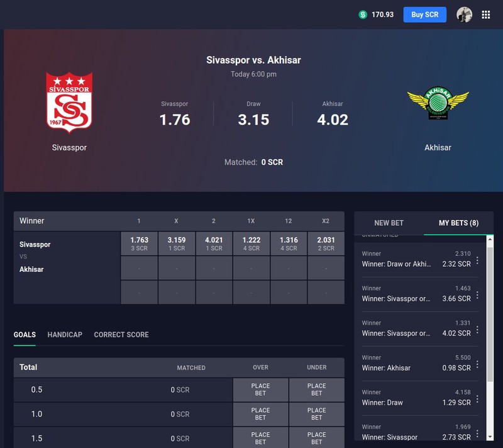The height and width of the screenshot is (448, 503).
Task: Select the 1.763 odds for Sivasspor win
Action: point(139,244)
